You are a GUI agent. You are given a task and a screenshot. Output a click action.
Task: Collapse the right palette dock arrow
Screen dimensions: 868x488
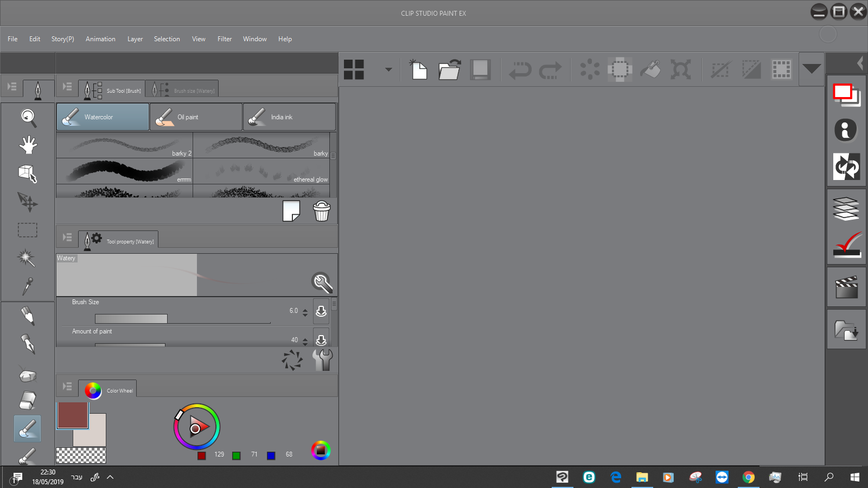[x=860, y=63]
